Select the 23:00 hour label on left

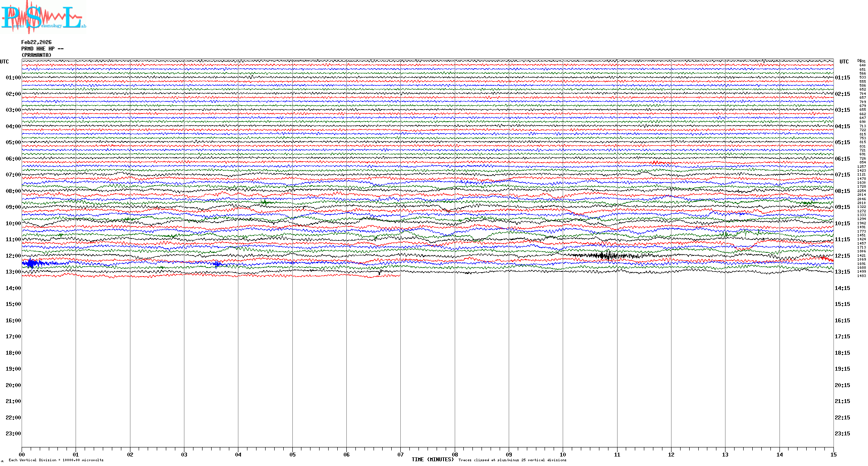pyautogui.click(x=13, y=434)
